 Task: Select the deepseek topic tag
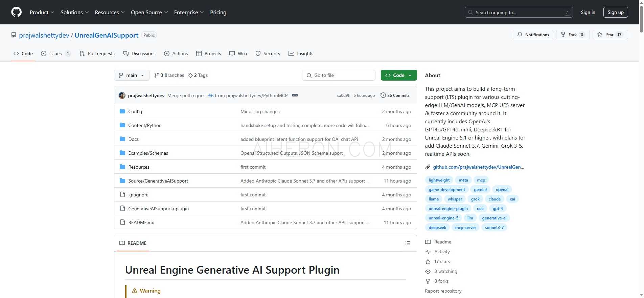[x=437, y=228]
